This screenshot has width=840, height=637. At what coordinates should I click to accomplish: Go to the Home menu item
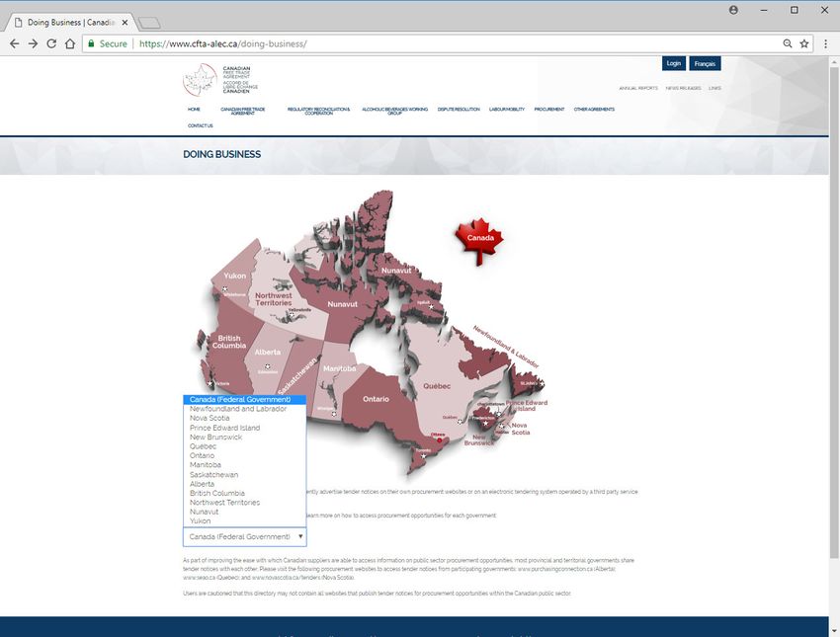pos(194,110)
